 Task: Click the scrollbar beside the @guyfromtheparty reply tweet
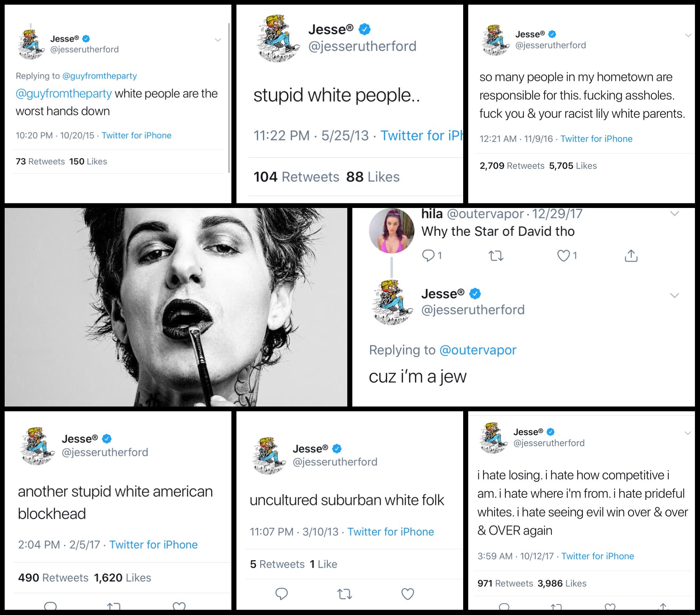[229, 97]
